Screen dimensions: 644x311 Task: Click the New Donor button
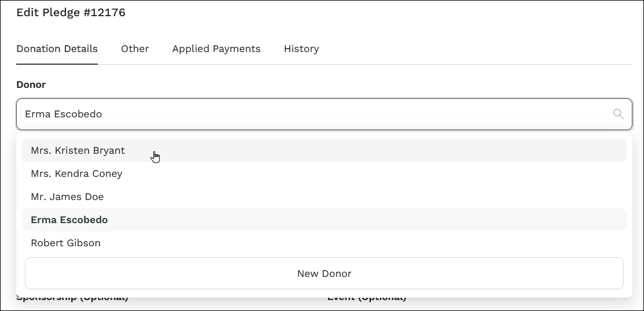click(324, 273)
